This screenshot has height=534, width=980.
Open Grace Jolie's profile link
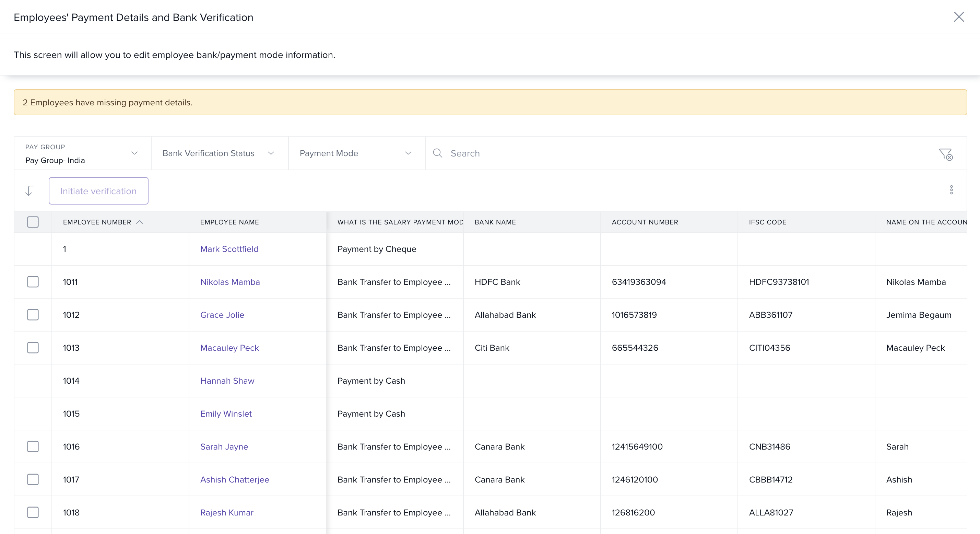[222, 315]
